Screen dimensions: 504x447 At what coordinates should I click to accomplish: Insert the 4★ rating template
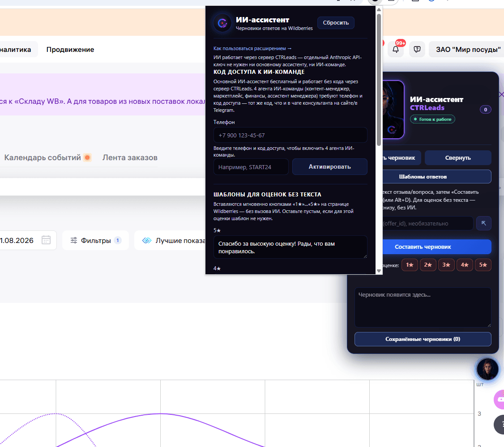[464, 265]
